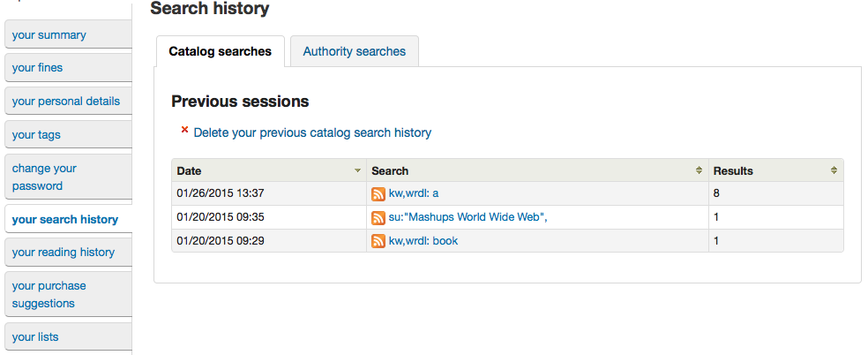Sort table by Date column arrow
Image resolution: width=868 pixels, height=355 pixels.
(x=357, y=170)
